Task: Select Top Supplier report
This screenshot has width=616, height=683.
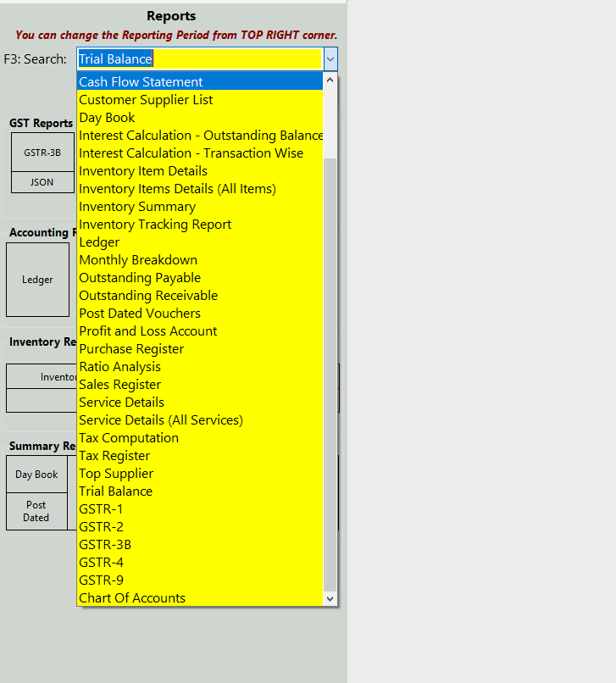Action: [x=200, y=474]
